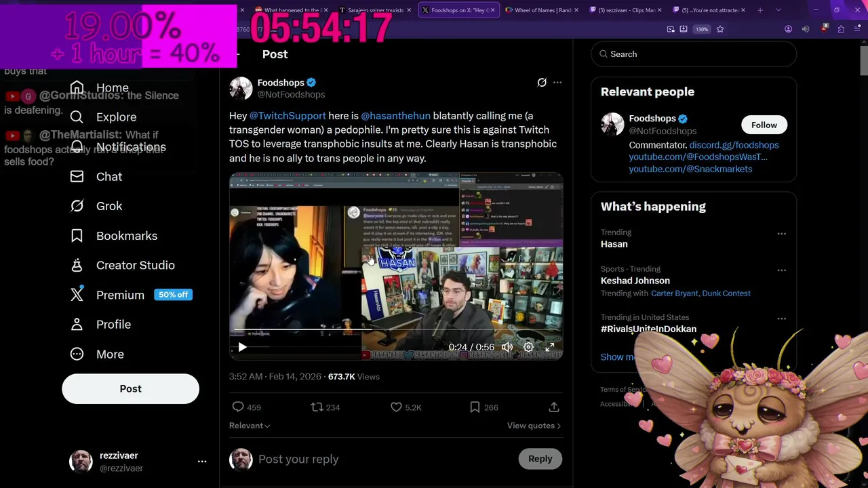Open the Home page in sidebar
This screenshot has width=868, height=488.
[99, 87]
